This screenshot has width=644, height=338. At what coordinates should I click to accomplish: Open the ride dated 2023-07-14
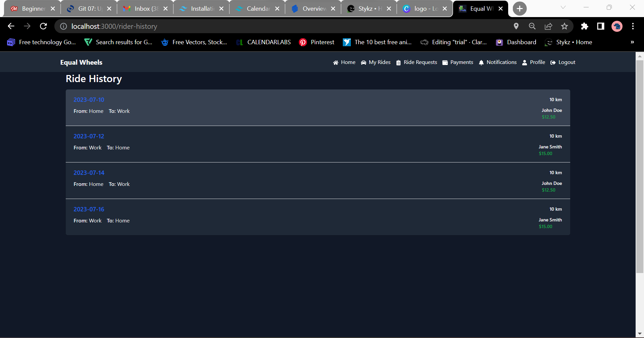pos(89,173)
